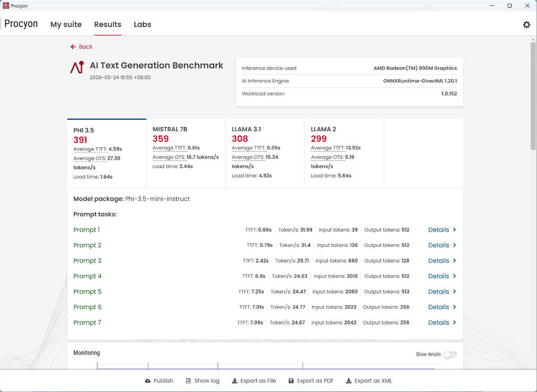Toggle the Show details switch
537x392 pixels.
[x=450, y=354]
